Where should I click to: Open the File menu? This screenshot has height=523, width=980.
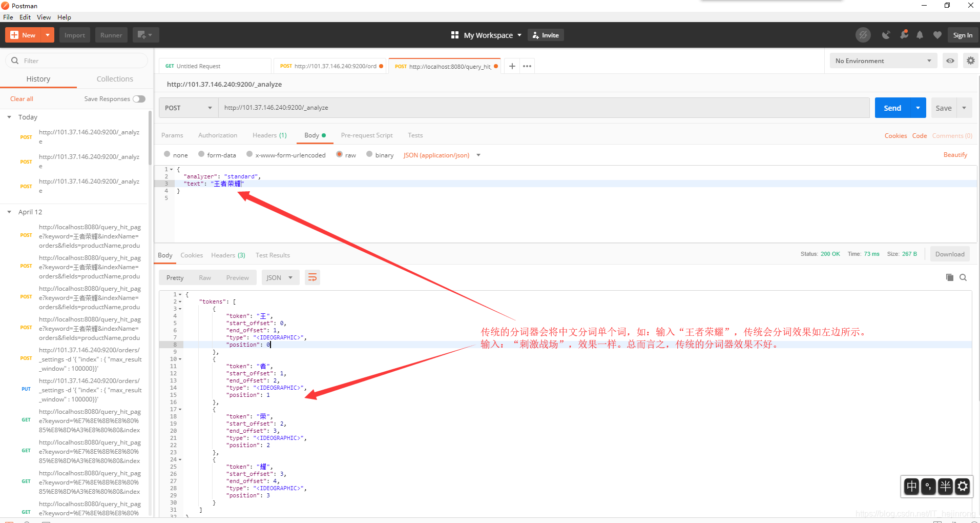8,17
